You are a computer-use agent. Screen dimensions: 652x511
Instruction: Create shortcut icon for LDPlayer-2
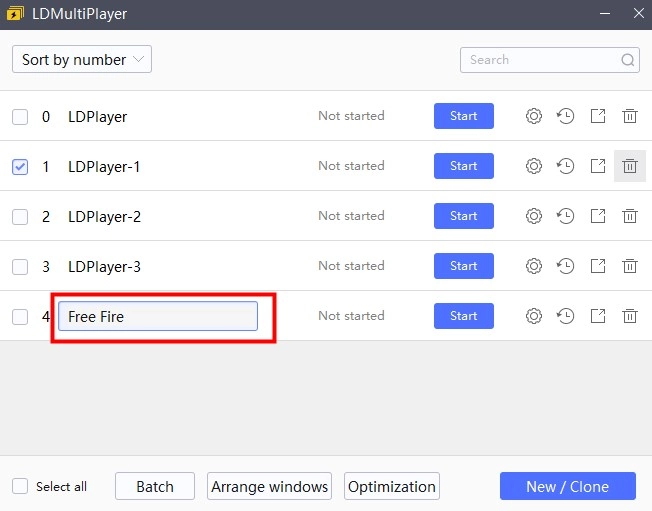(x=598, y=216)
